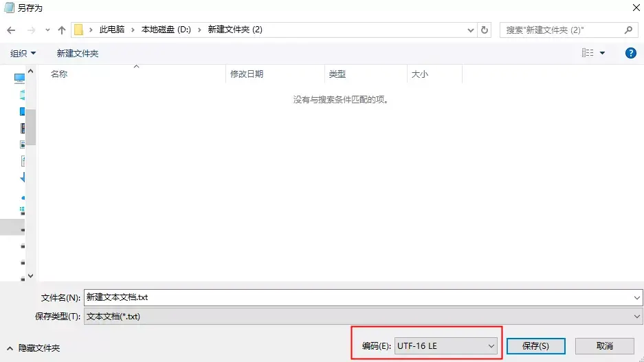The width and height of the screenshot is (644, 362).
Task: Sort files by 名称 column
Action: tap(59, 74)
